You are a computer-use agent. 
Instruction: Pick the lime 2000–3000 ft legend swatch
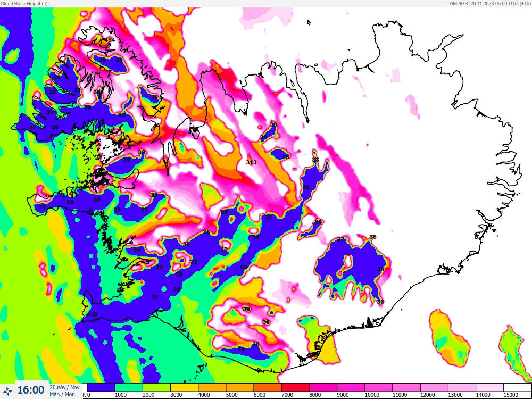[156, 387]
